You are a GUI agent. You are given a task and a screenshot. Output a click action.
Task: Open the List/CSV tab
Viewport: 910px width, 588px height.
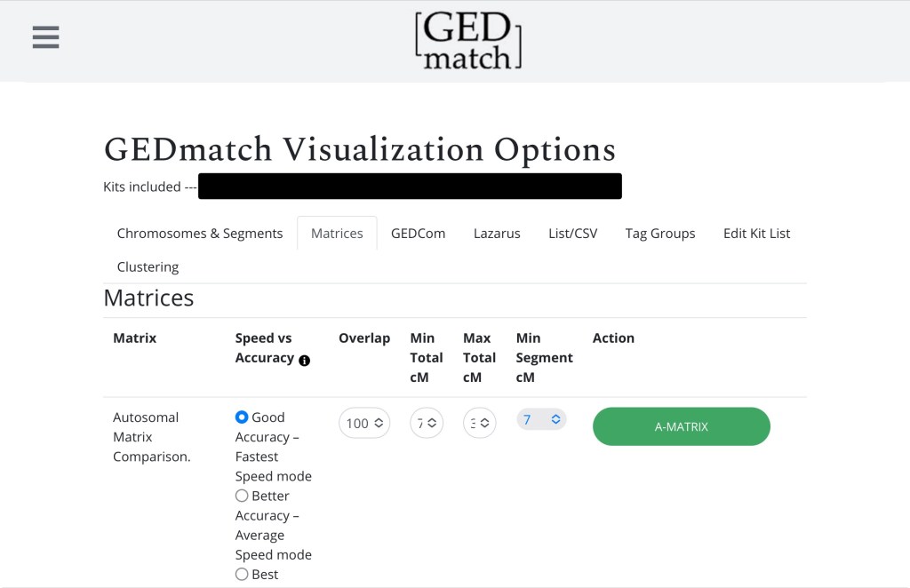click(572, 234)
